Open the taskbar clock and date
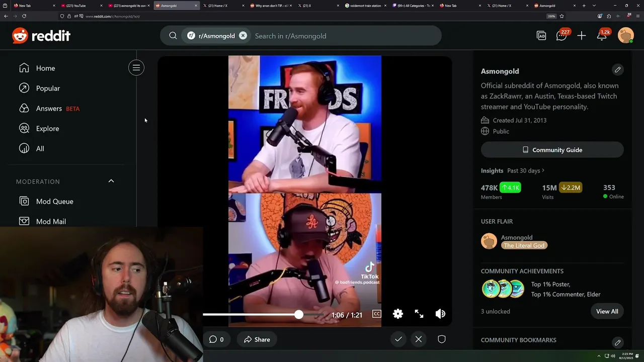Viewport: 644px width, 362px height. (x=627, y=356)
